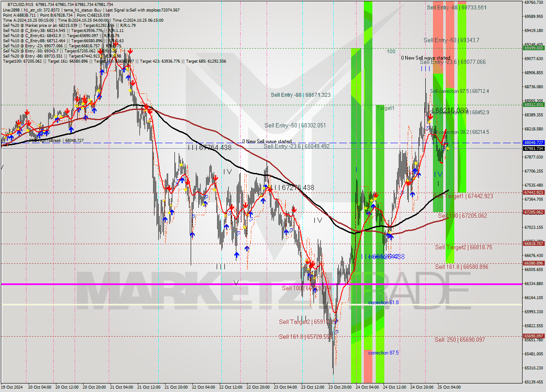Click the blue 'correction 87.5' label
The width and height of the screenshot is (546, 392).
pyautogui.click(x=383, y=353)
